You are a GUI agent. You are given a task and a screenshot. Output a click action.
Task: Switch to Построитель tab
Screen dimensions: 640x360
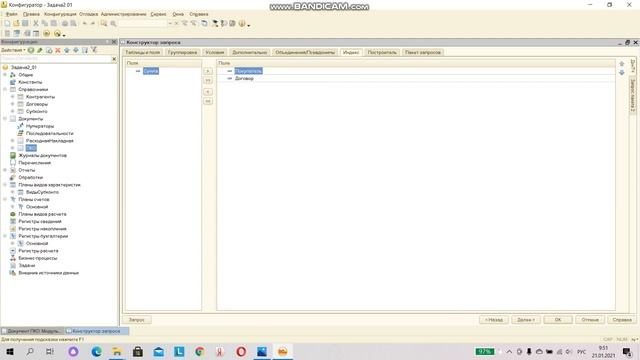382,52
